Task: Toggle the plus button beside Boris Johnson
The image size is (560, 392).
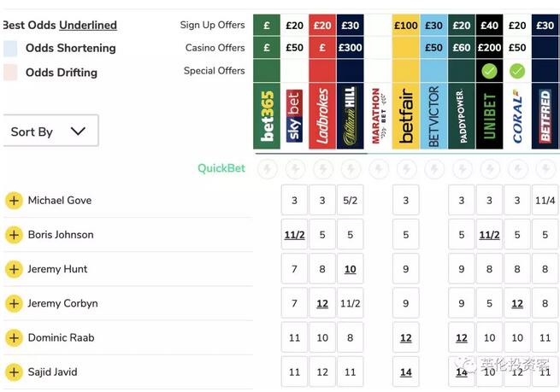Action: (14, 235)
